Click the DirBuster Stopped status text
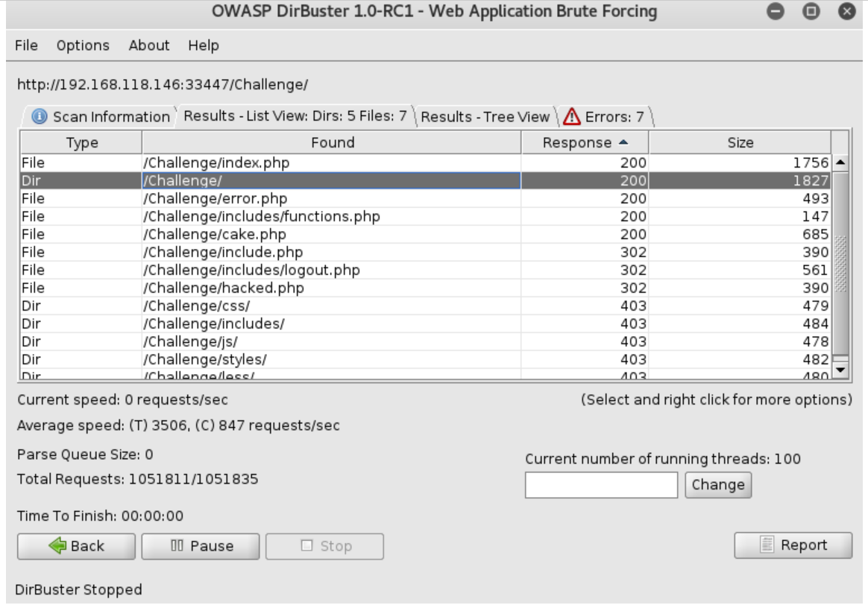868x608 pixels. pyautogui.click(x=78, y=589)
